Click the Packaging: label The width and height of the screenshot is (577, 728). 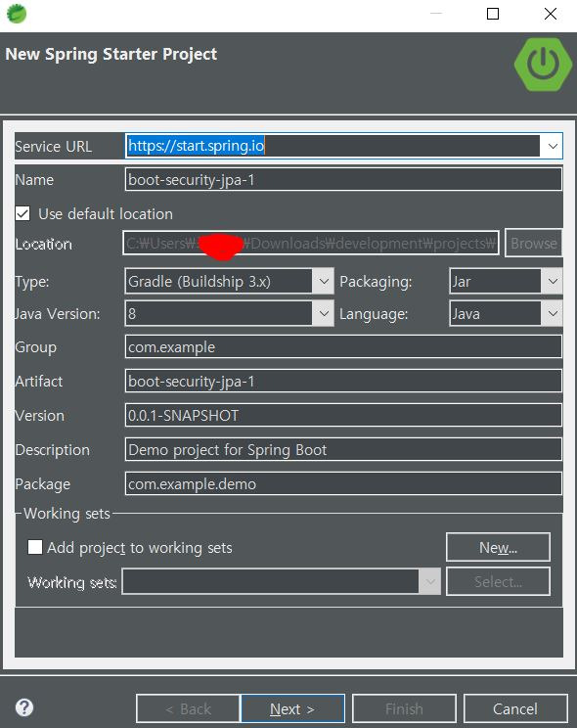tap(376, 282)
